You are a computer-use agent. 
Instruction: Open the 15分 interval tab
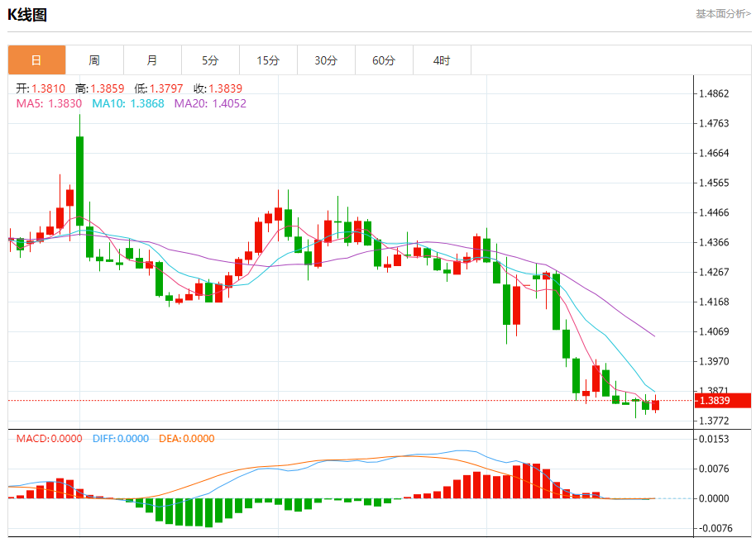(x=268, y=60)
